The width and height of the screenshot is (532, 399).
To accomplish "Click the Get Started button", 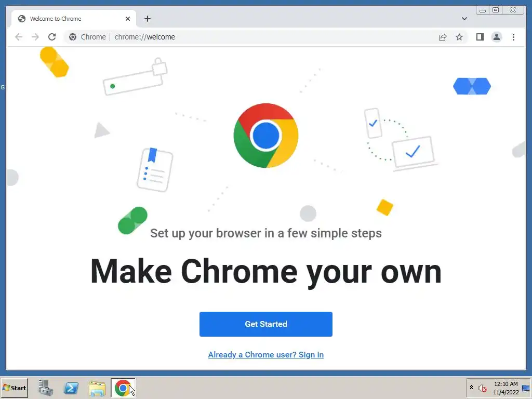I will point(266,324).
